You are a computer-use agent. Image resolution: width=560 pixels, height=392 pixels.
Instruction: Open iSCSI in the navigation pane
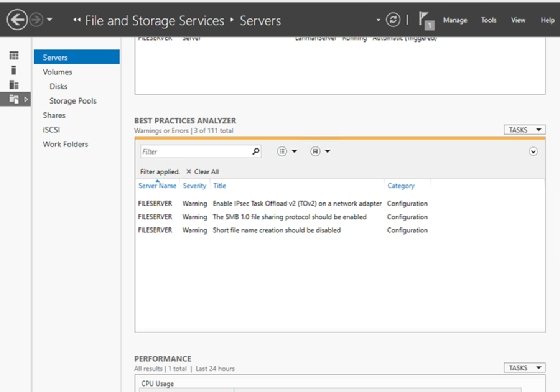click(x=51, y=130)
